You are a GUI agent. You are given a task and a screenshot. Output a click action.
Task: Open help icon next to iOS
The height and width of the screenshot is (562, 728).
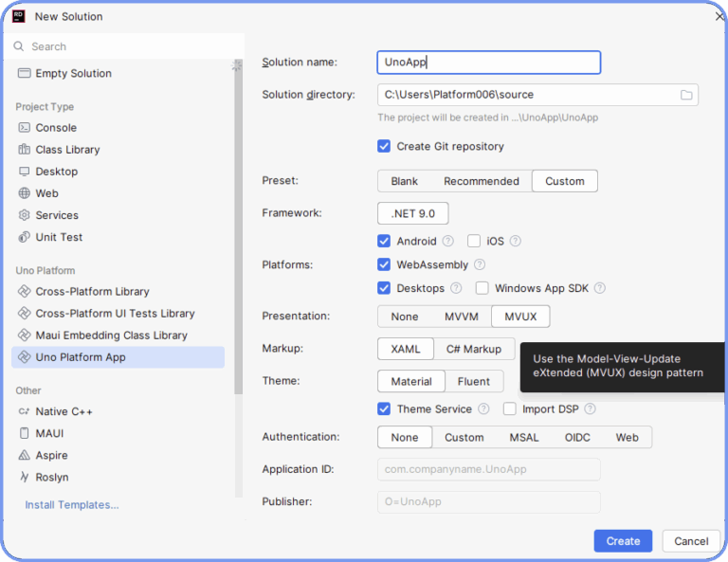516,241
